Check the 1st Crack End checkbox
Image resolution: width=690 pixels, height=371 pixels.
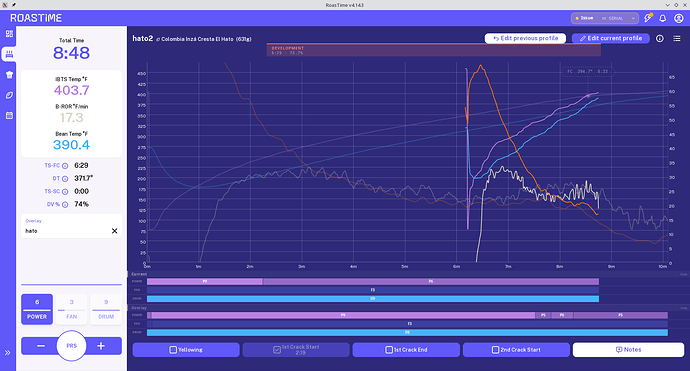pos(389,350)
